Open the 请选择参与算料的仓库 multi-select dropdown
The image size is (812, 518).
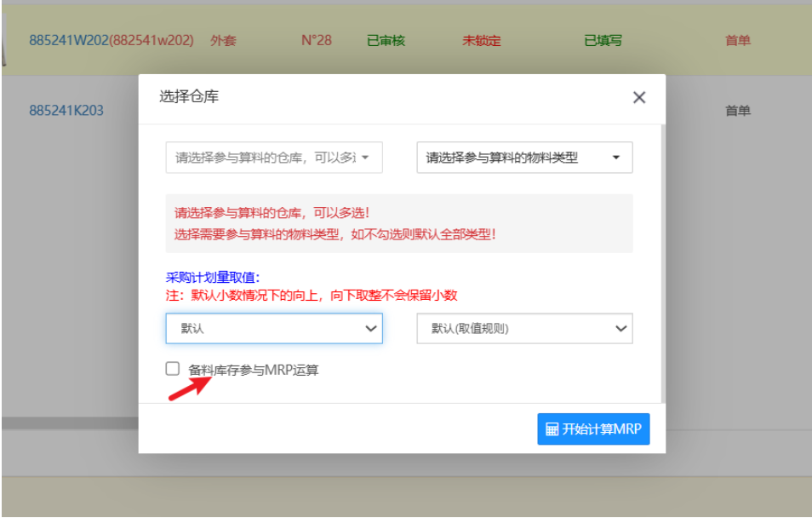266,158
